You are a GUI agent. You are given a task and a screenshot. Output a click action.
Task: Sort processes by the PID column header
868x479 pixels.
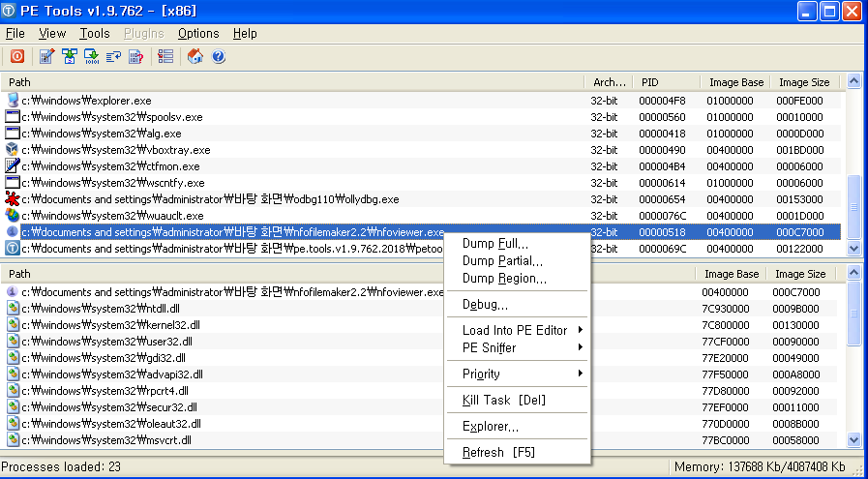[667, 82]
